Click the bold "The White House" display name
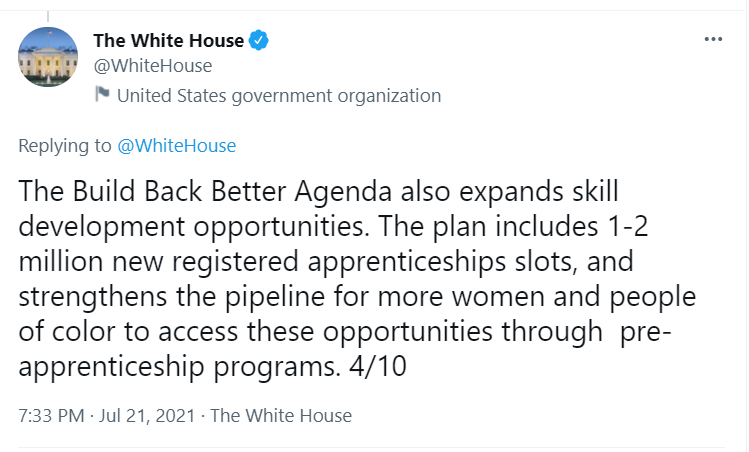 169,41
